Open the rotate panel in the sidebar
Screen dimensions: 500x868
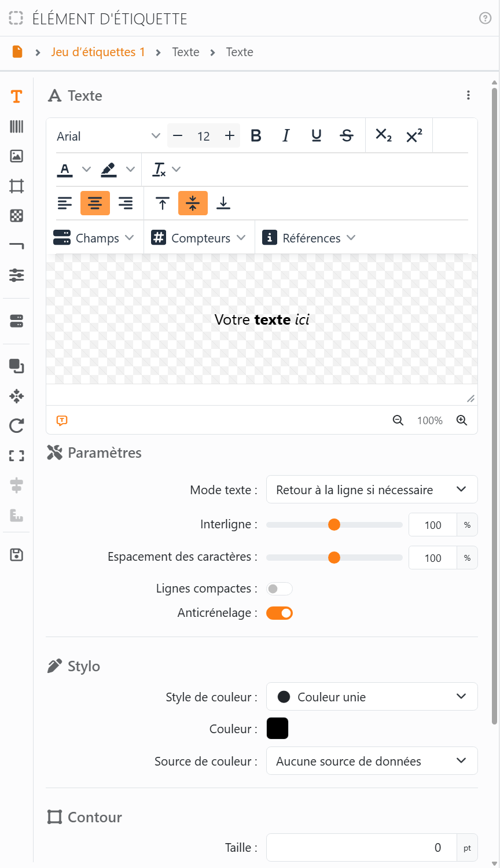point(17,426)
